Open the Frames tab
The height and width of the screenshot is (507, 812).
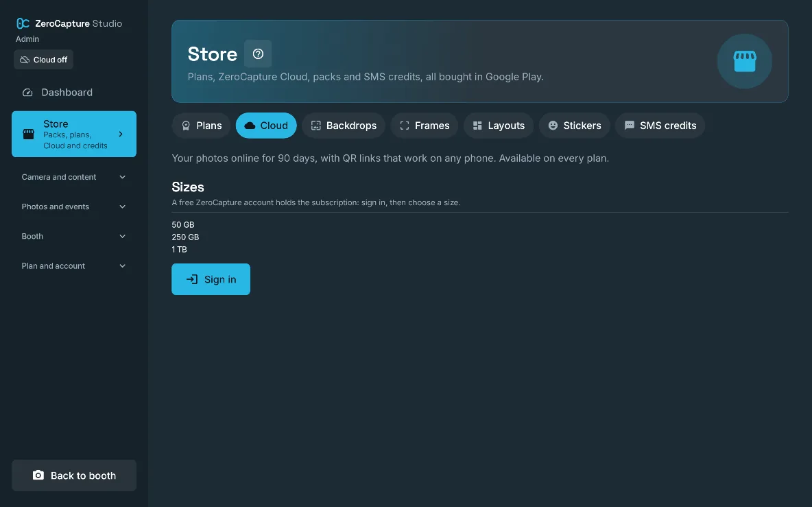point(424,126)
